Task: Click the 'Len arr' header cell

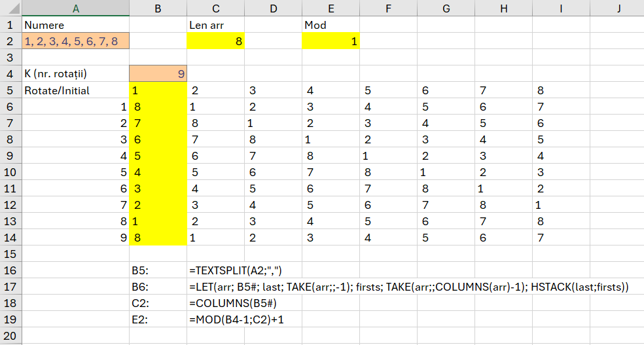Action: pyautogui.click(x=215, y=25)
